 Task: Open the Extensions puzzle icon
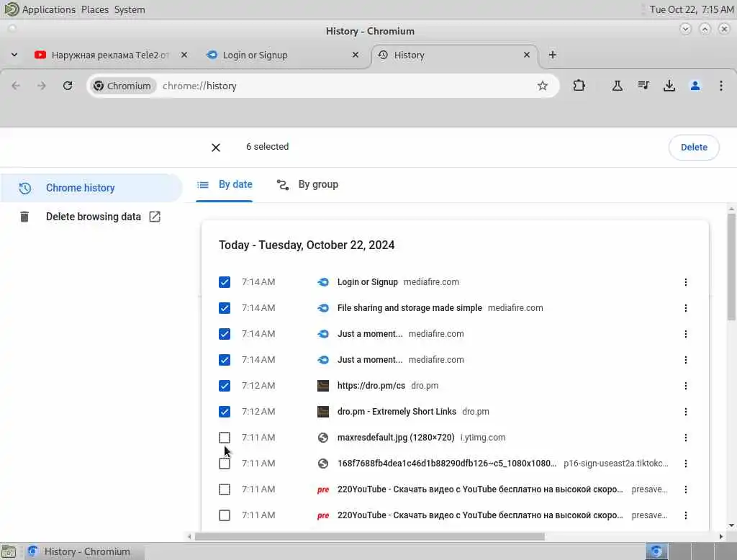point(579,86)
